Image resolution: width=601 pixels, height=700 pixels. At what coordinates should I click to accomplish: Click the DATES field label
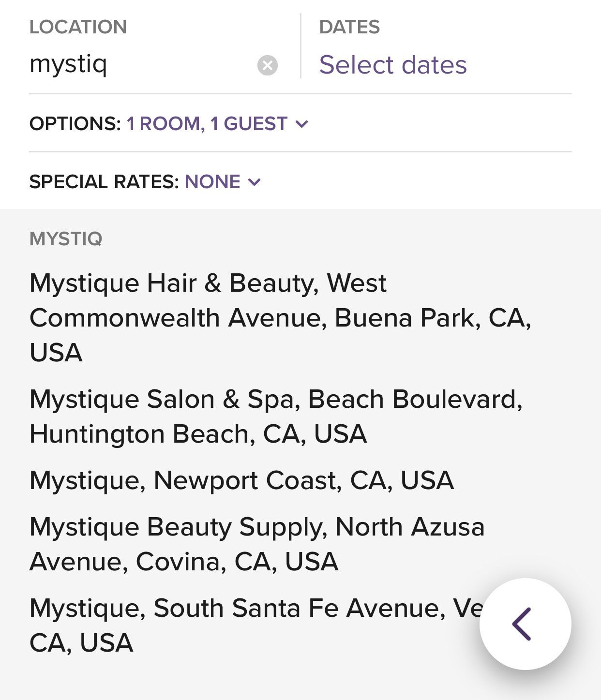(x=349, y=27)
